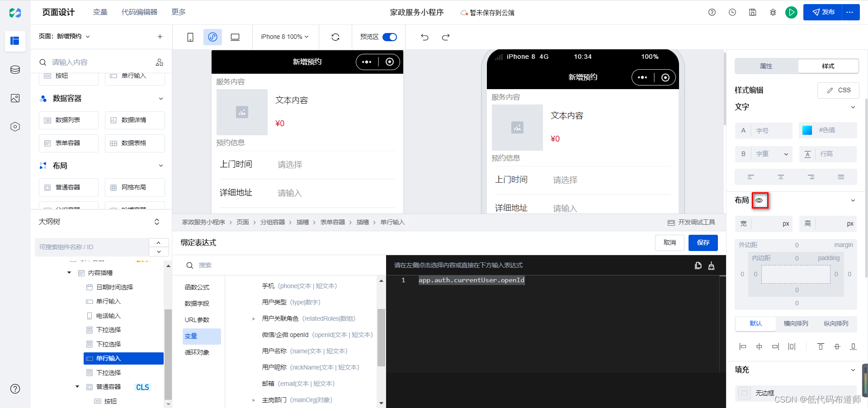The height and width of the screenshot is (408, 868).
Task: Select vertical arrangement layout option
Action: coord(836,323)
